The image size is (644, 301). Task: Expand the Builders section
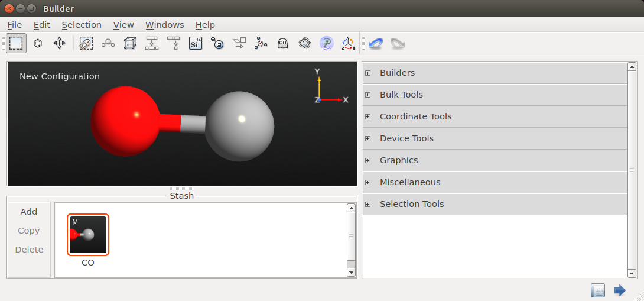pos(367,73)
